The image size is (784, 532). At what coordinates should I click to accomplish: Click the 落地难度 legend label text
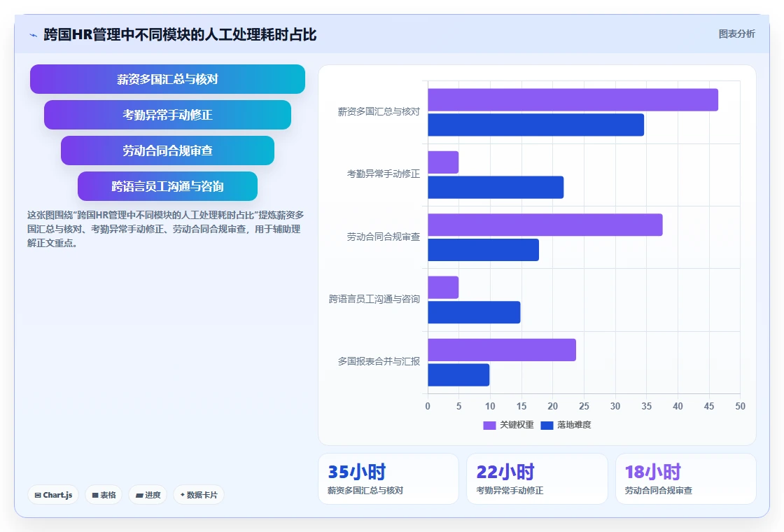click(x=574, y=425)
